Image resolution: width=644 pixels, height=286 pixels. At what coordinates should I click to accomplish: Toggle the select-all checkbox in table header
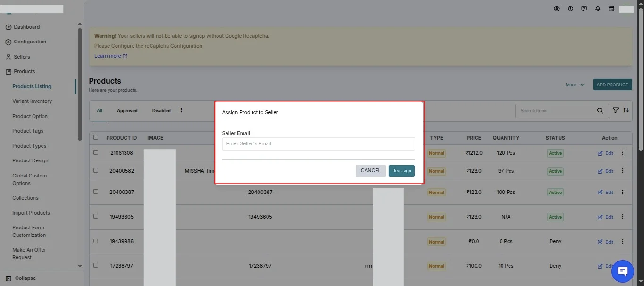pos(96,137)
